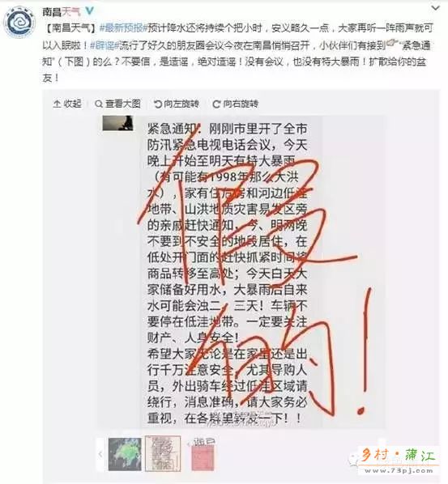Click the verified V badge

(89, 11)
